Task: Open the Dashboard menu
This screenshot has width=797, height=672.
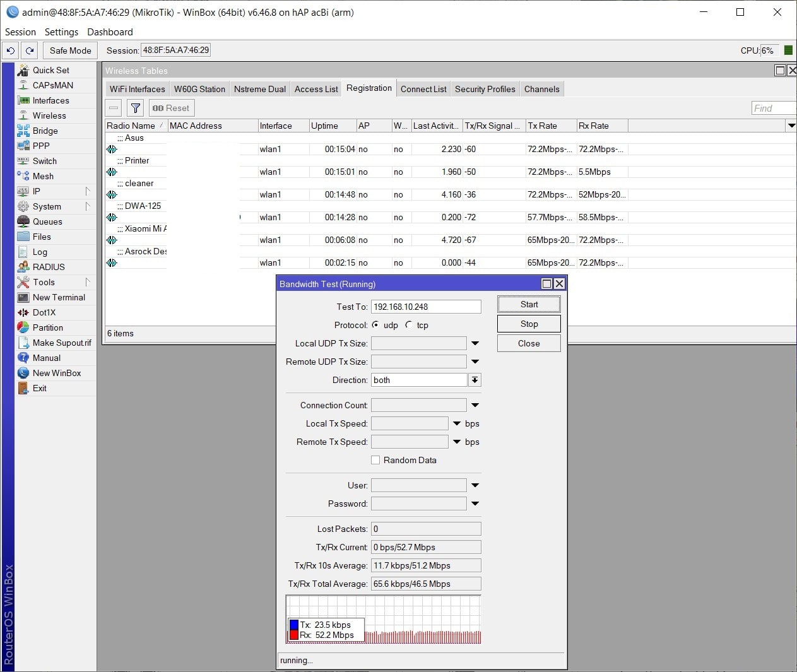Action: pyautogui.click(x=110, y=32)
